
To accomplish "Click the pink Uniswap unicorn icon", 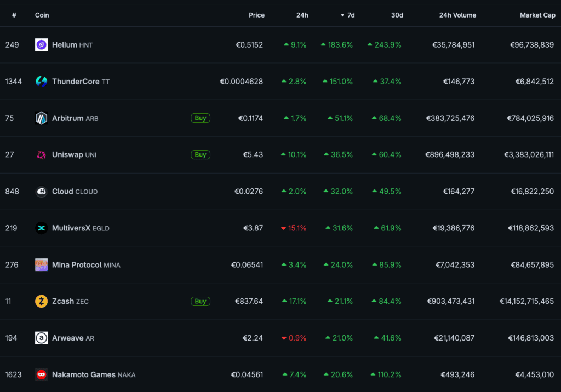I will (x=41, y=155).
